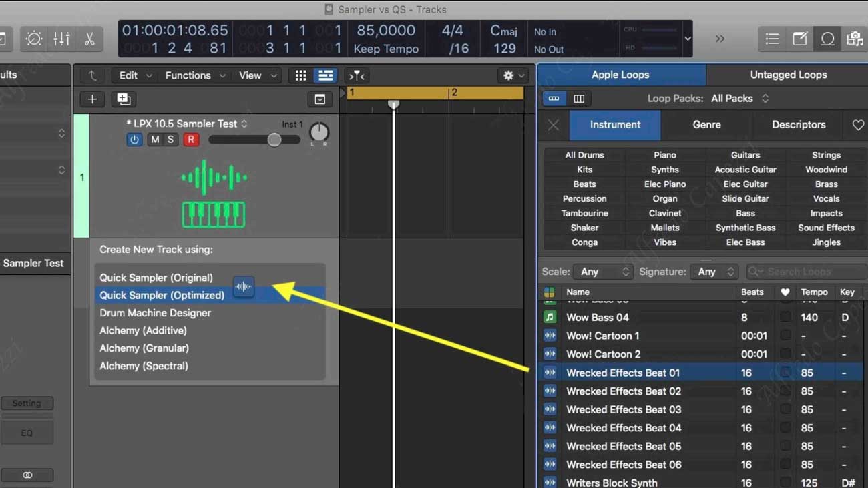
Task: Click the add new track plus icon
Action: click(92, 99)
